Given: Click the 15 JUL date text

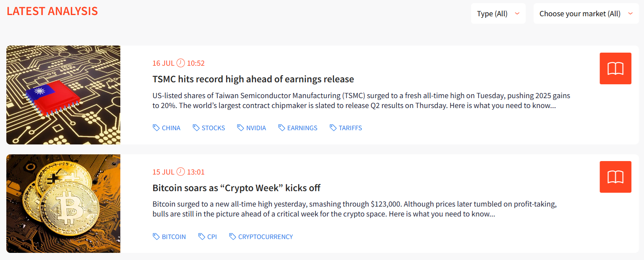Looking at the screenshot, I should pos(163,172).
